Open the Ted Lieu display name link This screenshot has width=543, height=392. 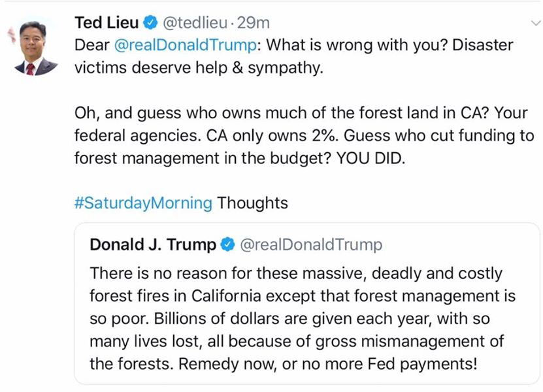pos(107,23)
